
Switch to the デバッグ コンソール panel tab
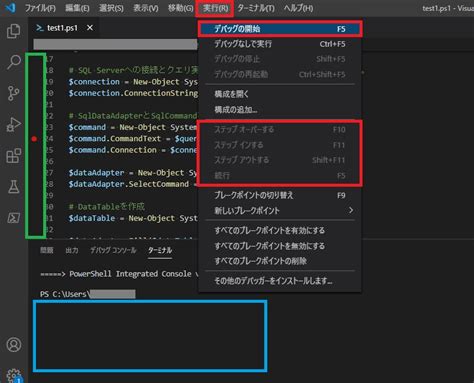pos(113,250)
